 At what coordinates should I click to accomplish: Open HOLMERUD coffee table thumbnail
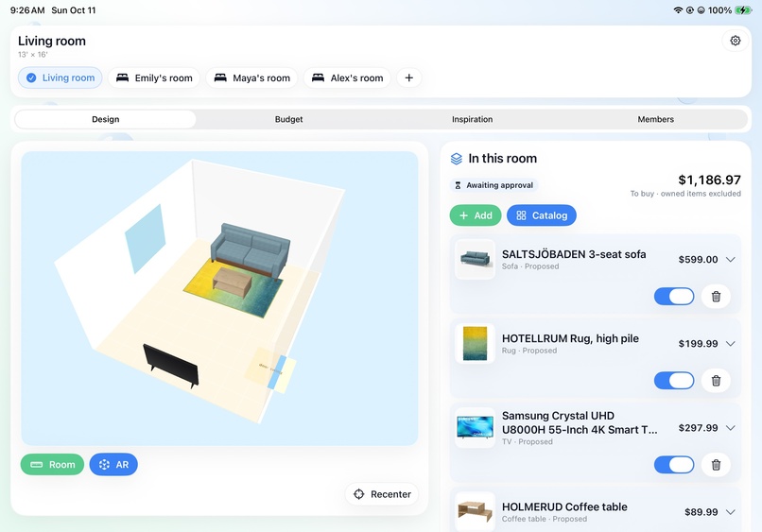point(475,511)
